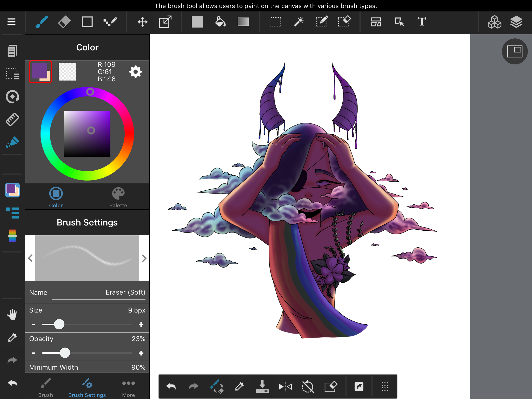Choose the Magic Wand selection tool
This screenshot has width=532, height=399.
[299, 22]
